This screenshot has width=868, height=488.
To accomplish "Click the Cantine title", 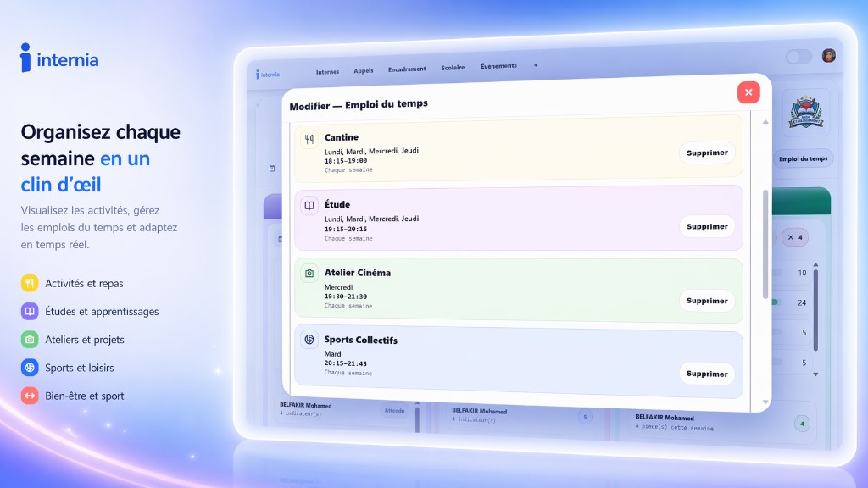I will click(x=342, y=137).
